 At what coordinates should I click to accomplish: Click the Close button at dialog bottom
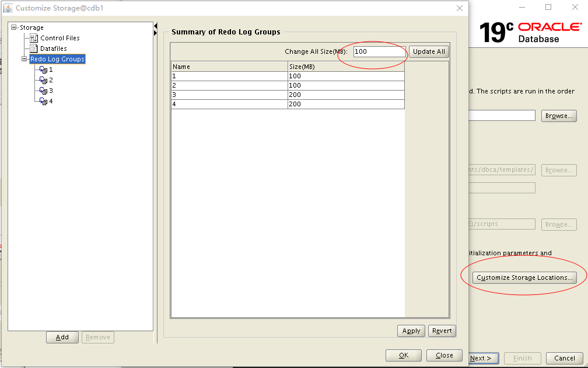point(444,355)
